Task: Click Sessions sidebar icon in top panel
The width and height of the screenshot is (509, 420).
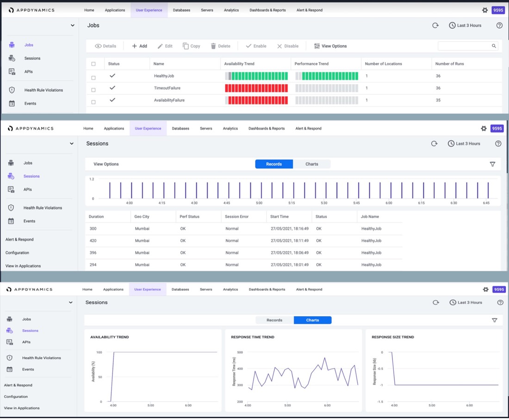Action: 12,58
